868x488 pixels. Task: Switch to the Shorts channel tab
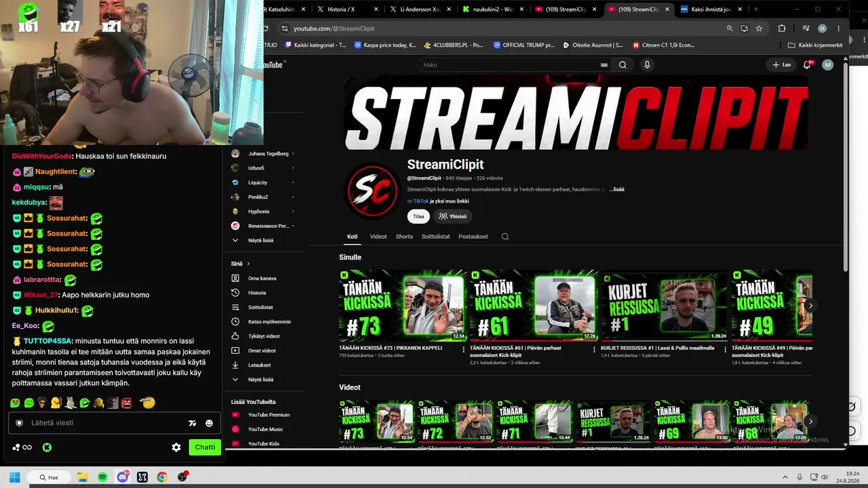(x=404, y=237)
